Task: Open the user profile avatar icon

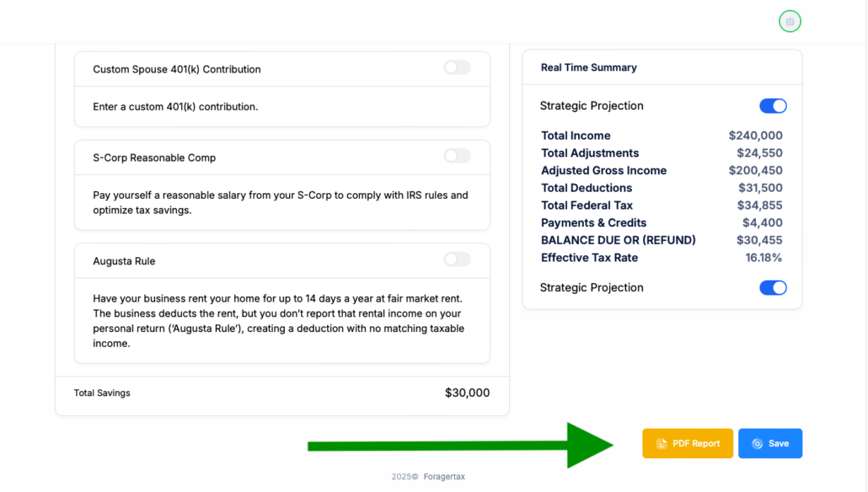Action: [x=790, y=22]
